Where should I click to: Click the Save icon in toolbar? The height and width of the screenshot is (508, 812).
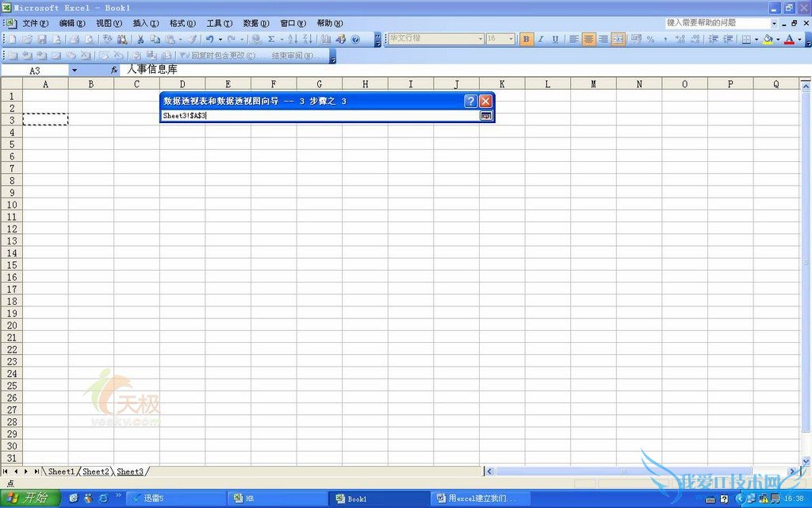pos(43,40)
